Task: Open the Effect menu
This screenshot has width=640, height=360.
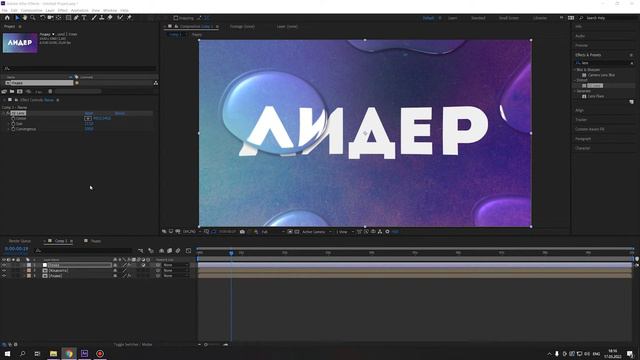Action: pyautogui.click(x=62, y=10)
